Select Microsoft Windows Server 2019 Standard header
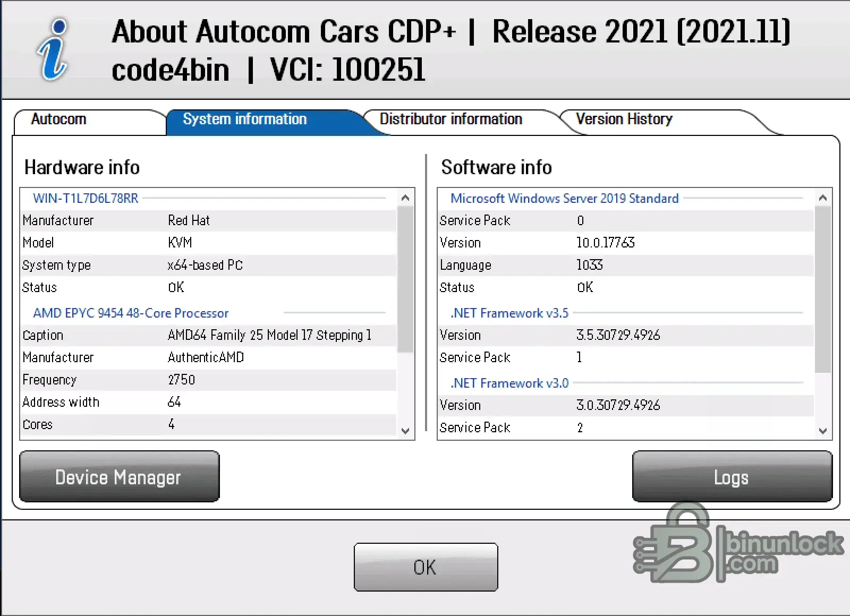850x616 pixels. click(x=564, y=198)
